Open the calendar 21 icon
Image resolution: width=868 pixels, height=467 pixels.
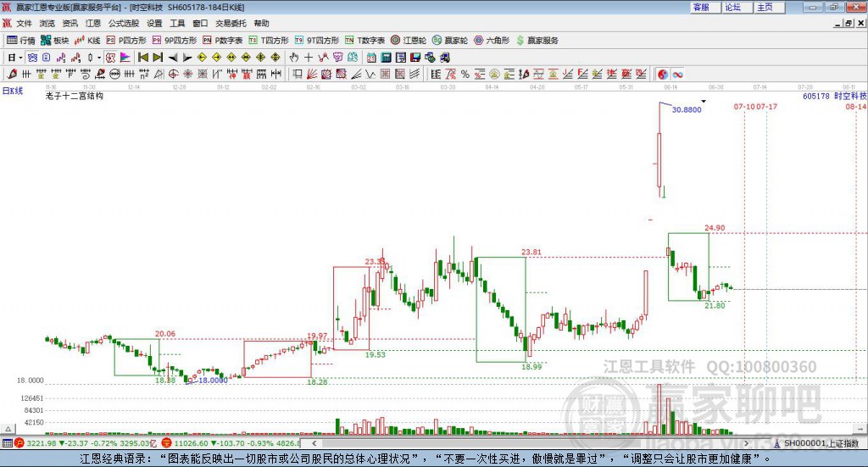[x=371, y=58]
